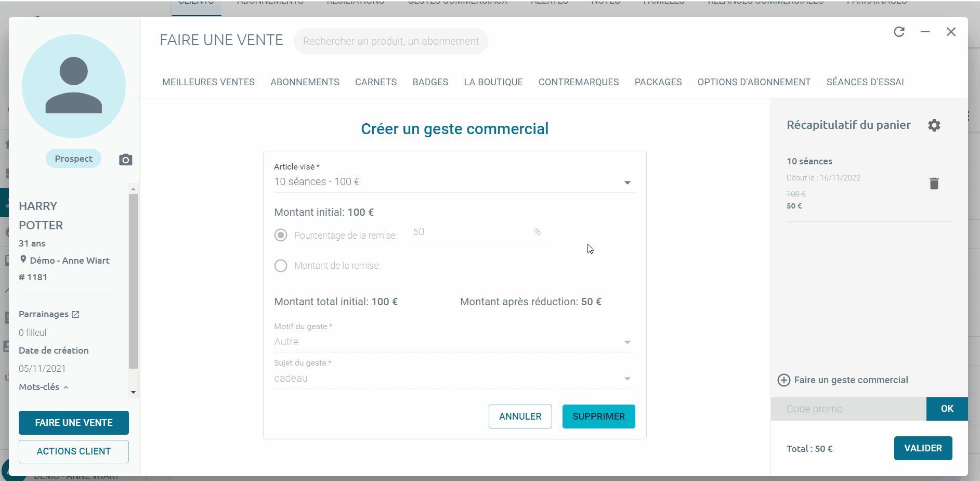Screen dimensions: 980x481
Task: Open the Motif du geste dropdown
Action: (454, 342)
